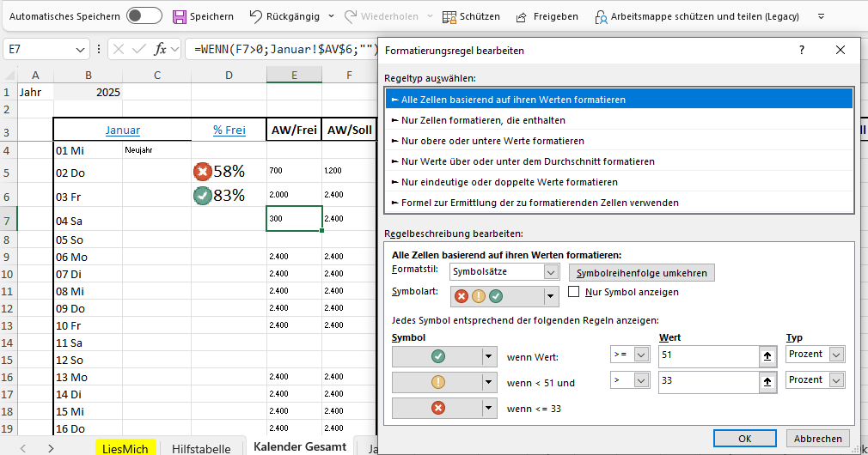Image resolution: width=868 pixels, height=455 pixels.
Task: Click cell E5 showing 700
Action: 294,170
